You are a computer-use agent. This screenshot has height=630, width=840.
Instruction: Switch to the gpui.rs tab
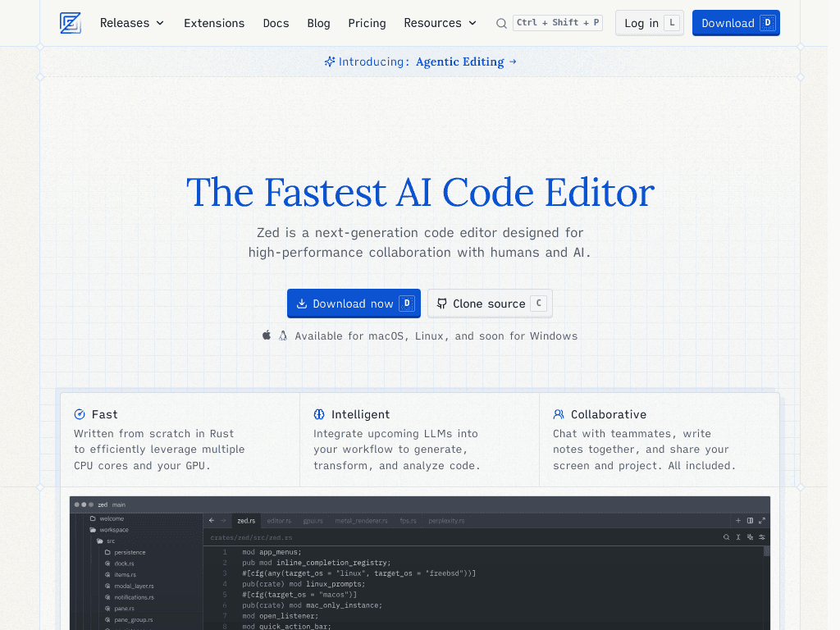pyautogui.click(x=313, y=521)
